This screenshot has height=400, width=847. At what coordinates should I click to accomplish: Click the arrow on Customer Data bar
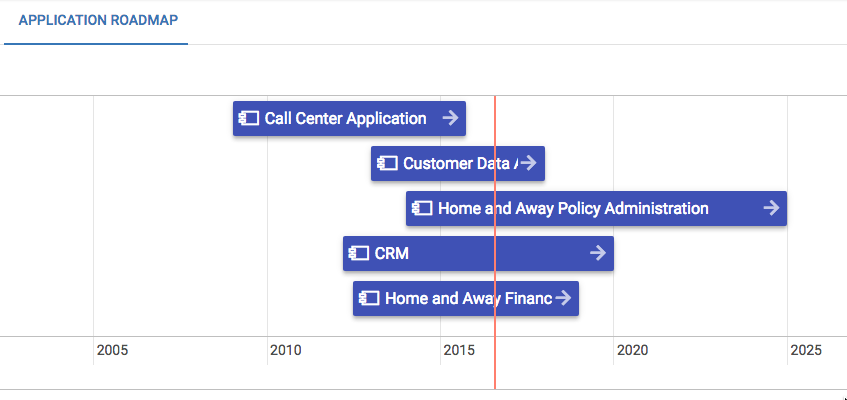(x=528, y=163)
